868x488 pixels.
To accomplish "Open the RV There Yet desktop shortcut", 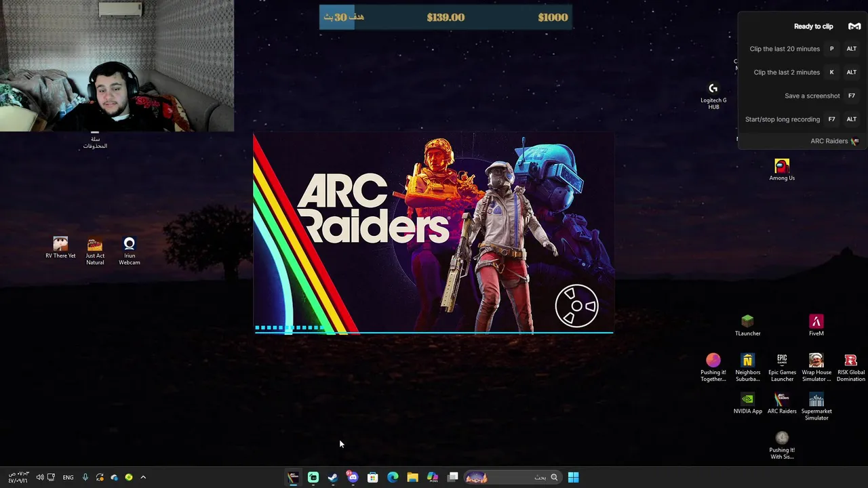I will tap(60, 247).
